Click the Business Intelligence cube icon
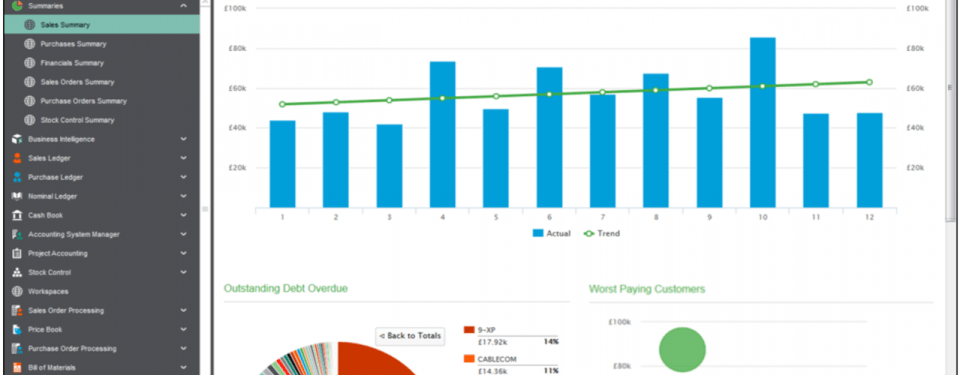This screenshot has height=375, width=960. [x=17, y=139]
